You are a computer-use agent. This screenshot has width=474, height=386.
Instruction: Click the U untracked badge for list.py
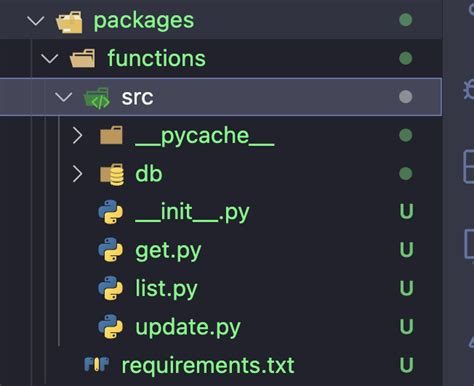click(407, 288)
